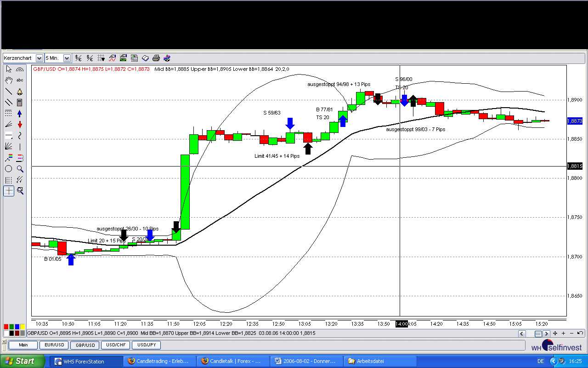This screenshot has width=588, height=368.
Task: Pick the black color swatch
Action: pyautogui.click(x=11, y=333)
